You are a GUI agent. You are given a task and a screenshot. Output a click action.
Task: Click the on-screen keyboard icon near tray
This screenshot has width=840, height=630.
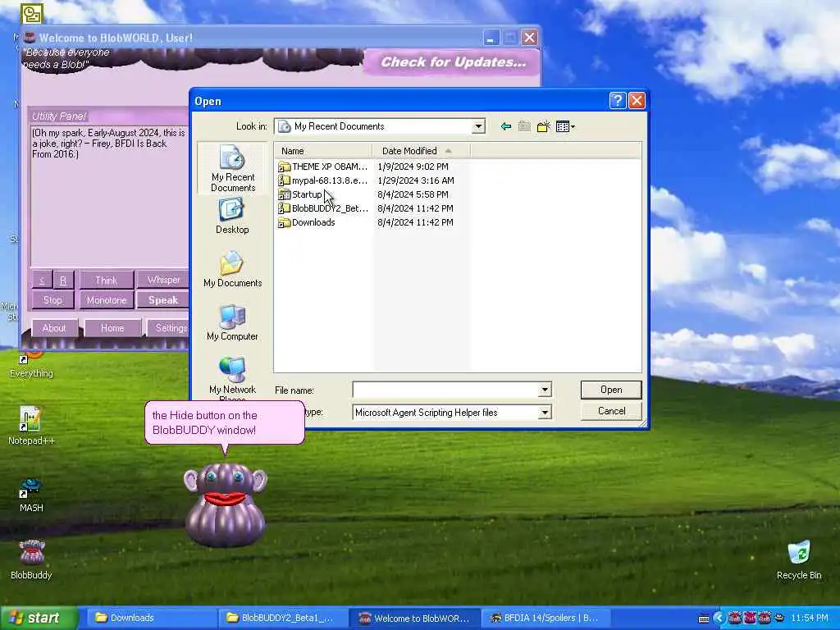[704, 619]
